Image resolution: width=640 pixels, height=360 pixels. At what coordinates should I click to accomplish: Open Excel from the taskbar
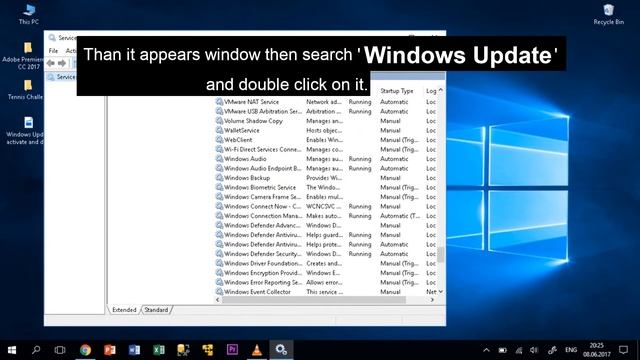159,350
